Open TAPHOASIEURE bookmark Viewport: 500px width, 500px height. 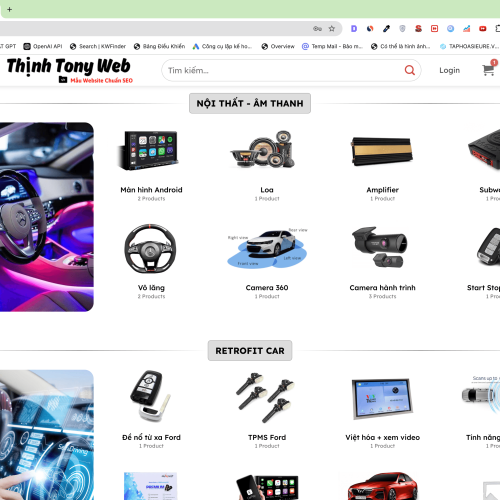pos(469,46)
